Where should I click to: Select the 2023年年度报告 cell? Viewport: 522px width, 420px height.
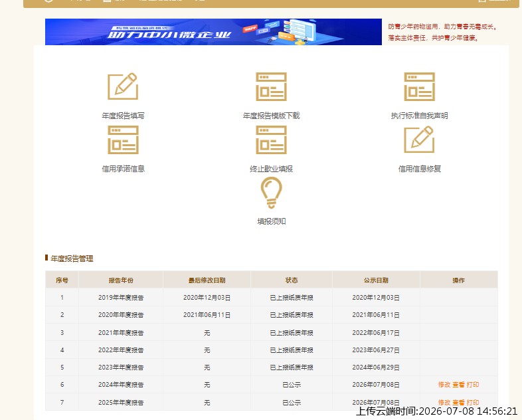point(121,367)
